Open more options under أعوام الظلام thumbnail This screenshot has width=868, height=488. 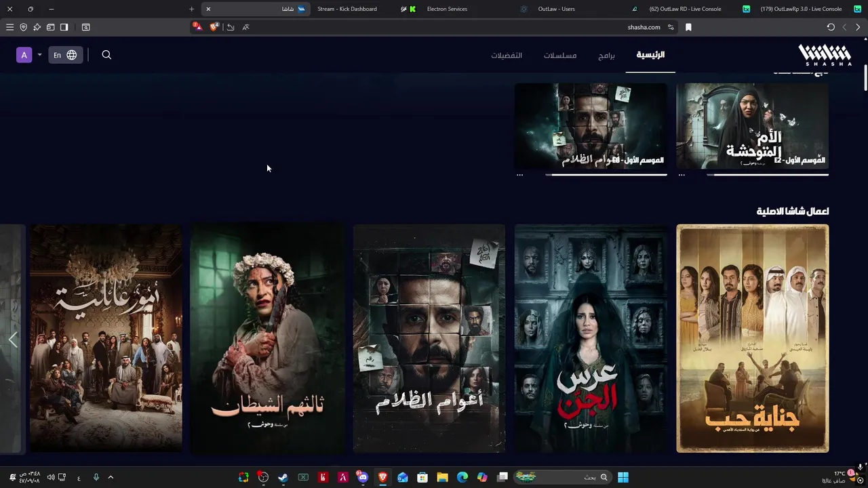[520, 175]
